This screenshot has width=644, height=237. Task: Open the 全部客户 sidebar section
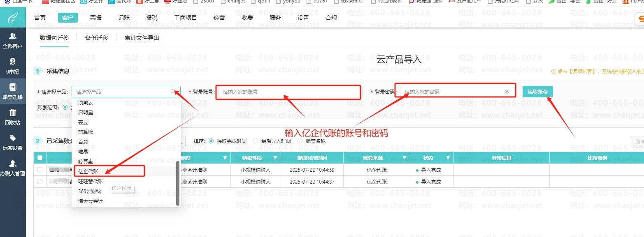pos(13,41)
